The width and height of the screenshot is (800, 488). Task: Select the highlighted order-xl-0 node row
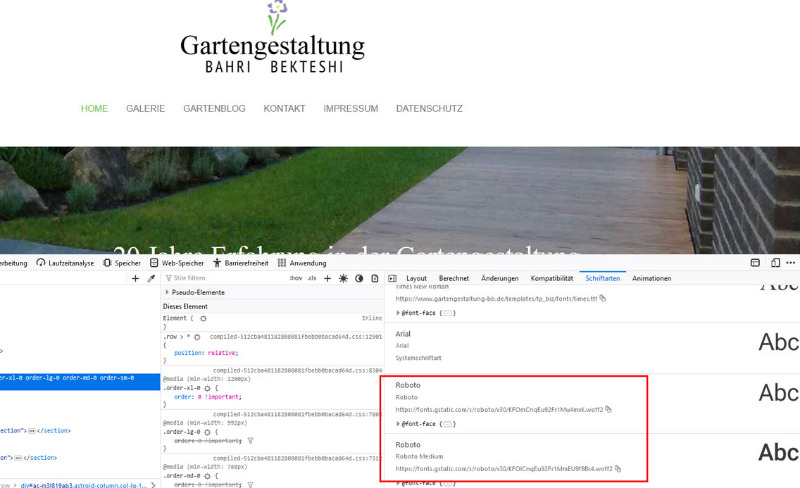tap(80, 382)
